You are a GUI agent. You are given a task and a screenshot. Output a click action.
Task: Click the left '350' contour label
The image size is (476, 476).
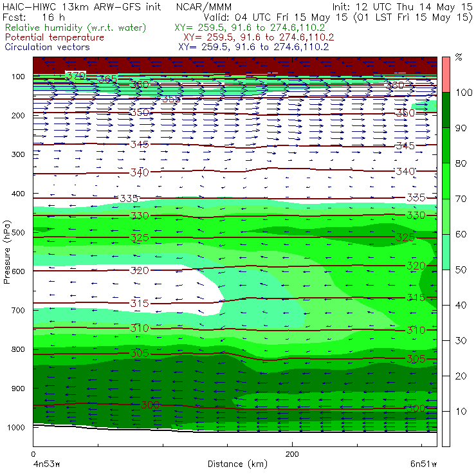(x=140, y=113)
